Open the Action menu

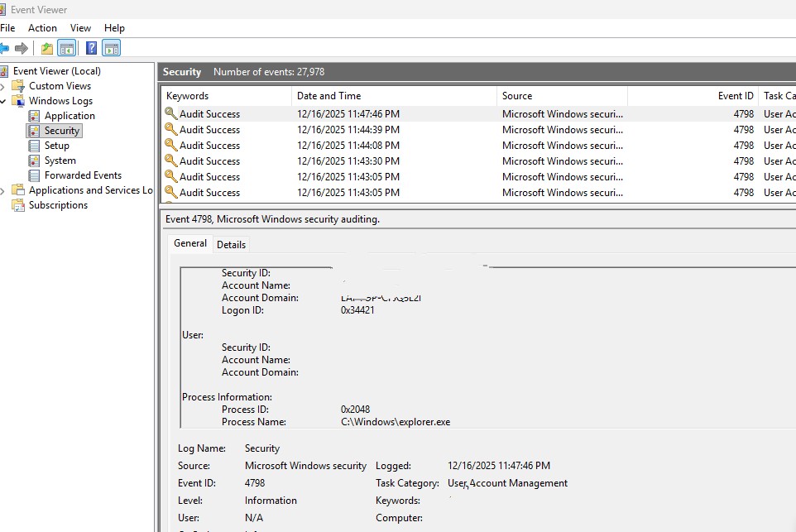click(x=42, y=28)
